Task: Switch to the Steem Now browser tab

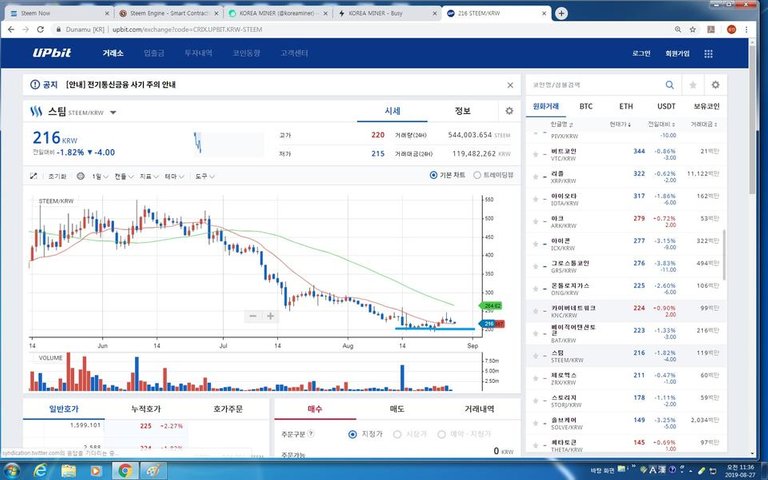Action: [x=58, y=13]
